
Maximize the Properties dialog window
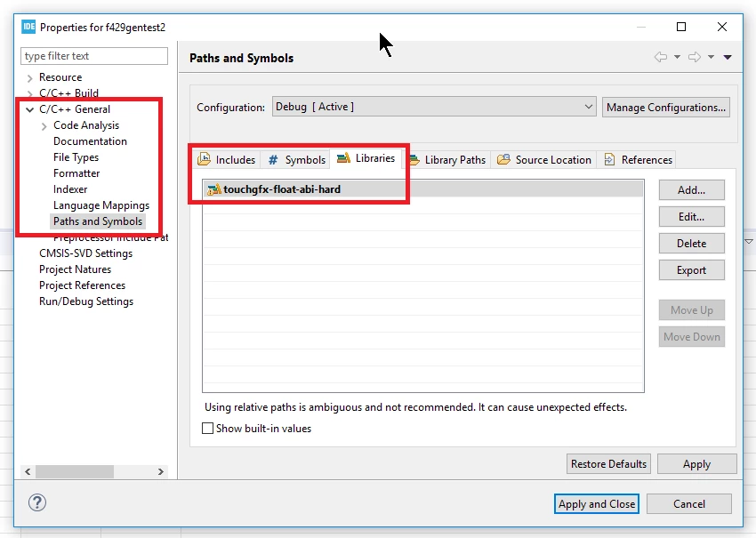coord(681,27)
